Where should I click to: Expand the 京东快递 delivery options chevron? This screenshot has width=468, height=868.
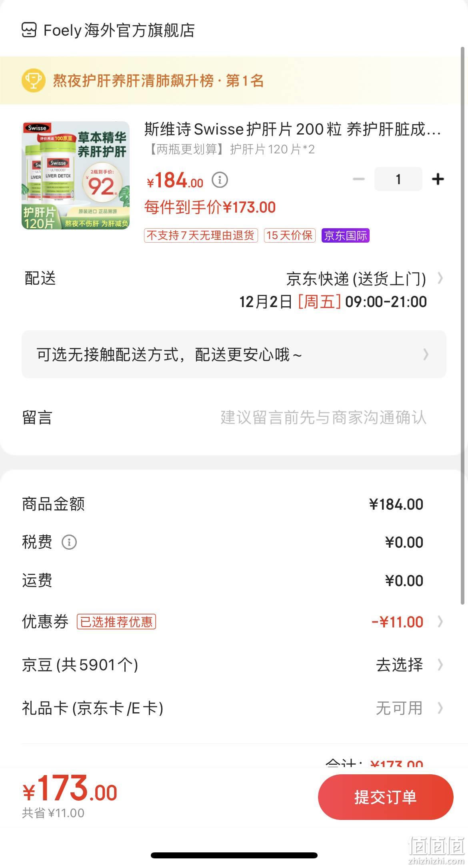pyautogui.click(x=440, y=278)
